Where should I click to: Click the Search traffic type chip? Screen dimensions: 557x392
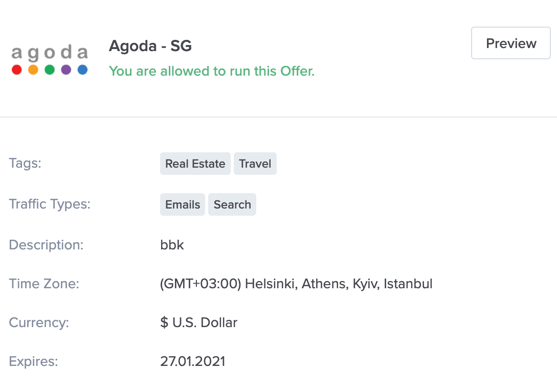232,204
